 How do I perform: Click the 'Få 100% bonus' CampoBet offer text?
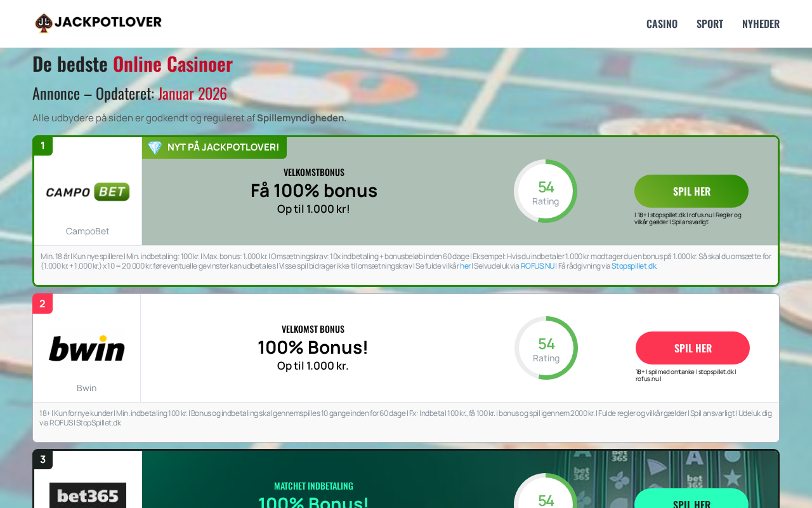tap(314, 190)
